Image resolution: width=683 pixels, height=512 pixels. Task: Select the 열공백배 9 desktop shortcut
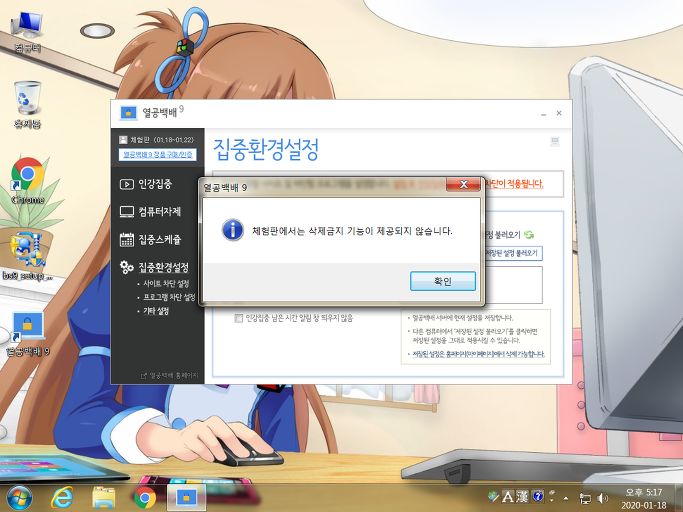coord(27,334)
